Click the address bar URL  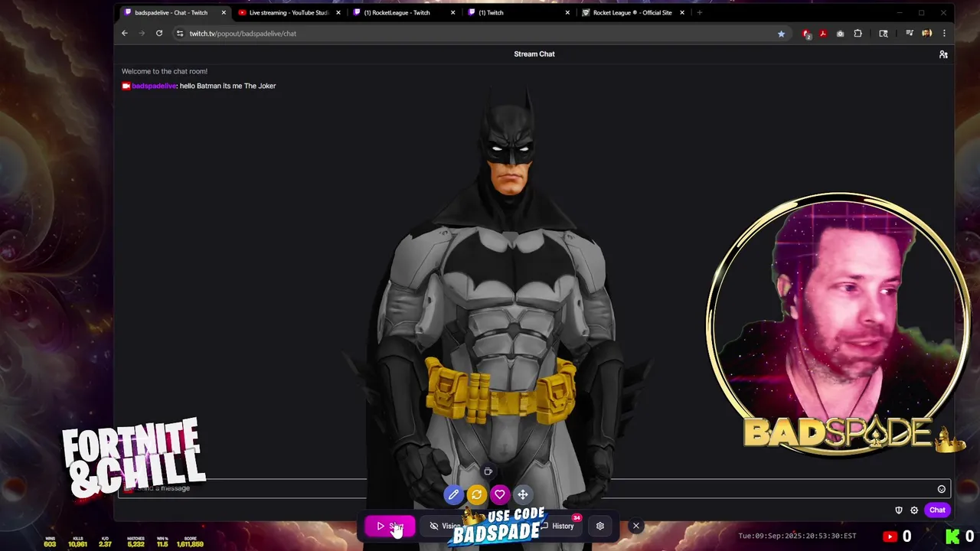click(243, 34)
